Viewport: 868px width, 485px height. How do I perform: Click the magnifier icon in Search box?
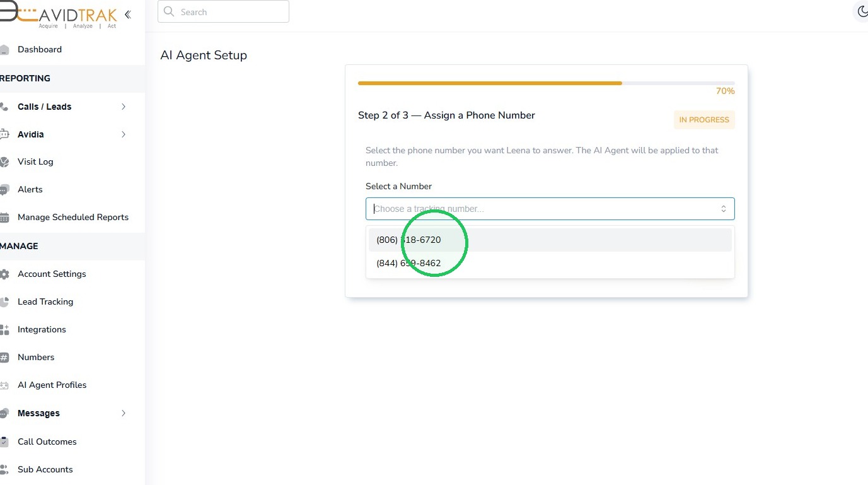tap(168, 12)
